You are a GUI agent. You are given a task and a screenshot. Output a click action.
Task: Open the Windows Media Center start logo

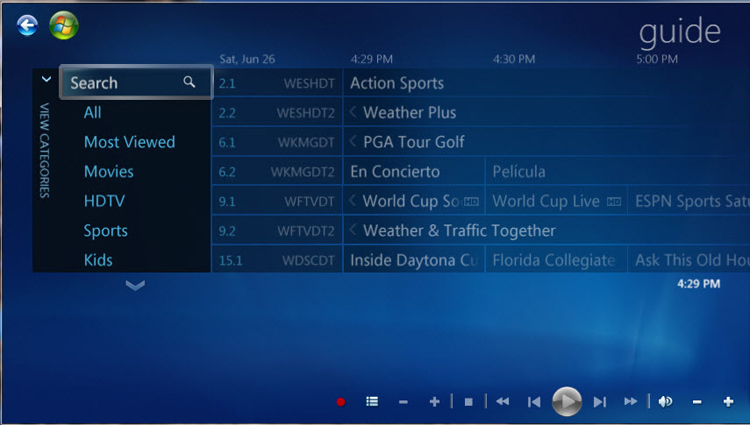pos(63,26)
